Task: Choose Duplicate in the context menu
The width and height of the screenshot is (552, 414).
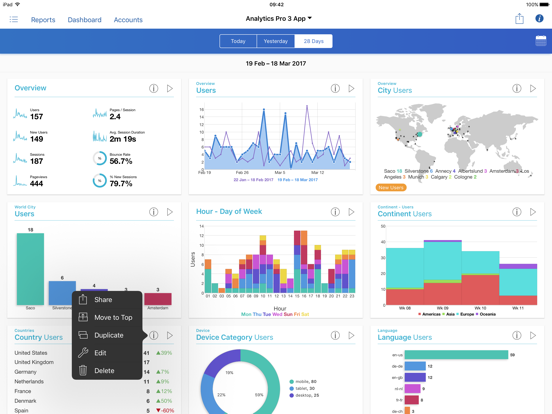Action: (x=107, y=335)
